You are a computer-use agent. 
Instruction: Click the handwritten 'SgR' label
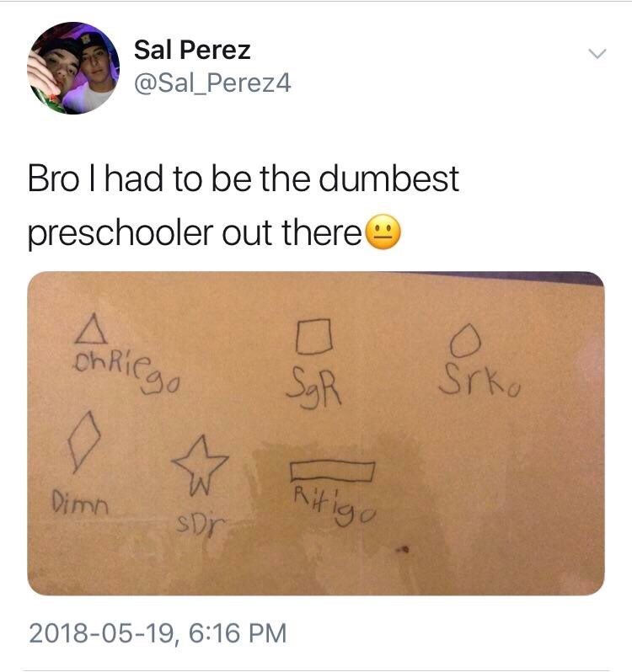314,388
